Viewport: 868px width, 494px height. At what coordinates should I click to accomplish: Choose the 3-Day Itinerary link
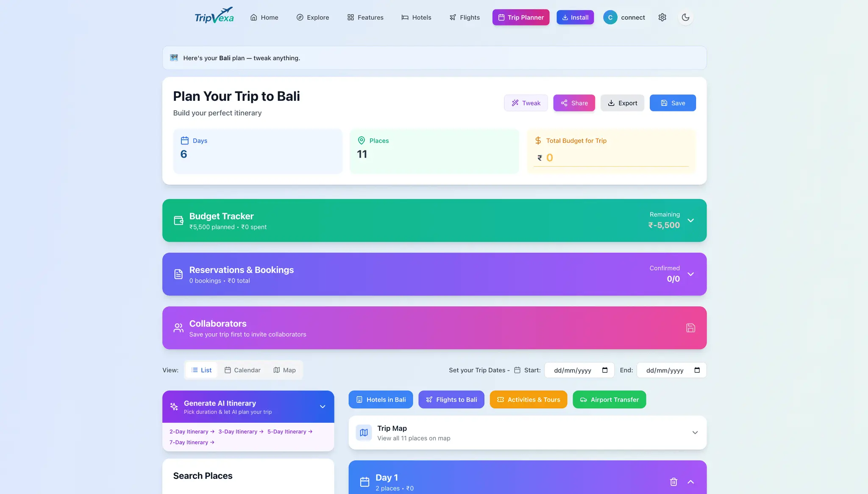click(241, 432)
